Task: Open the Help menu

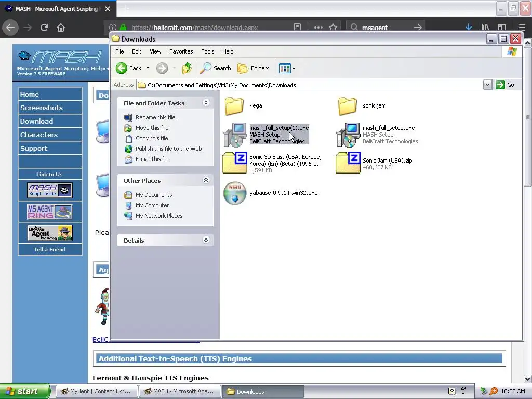Action: tap(228, 51)
